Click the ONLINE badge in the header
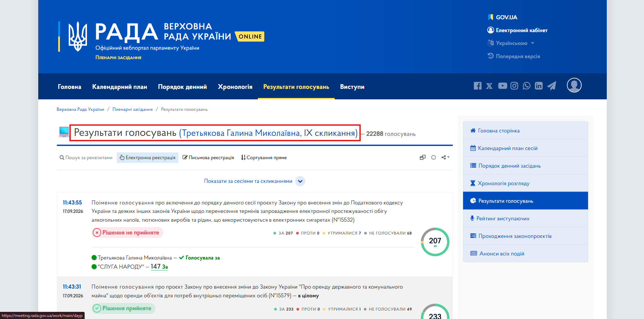 250,36
